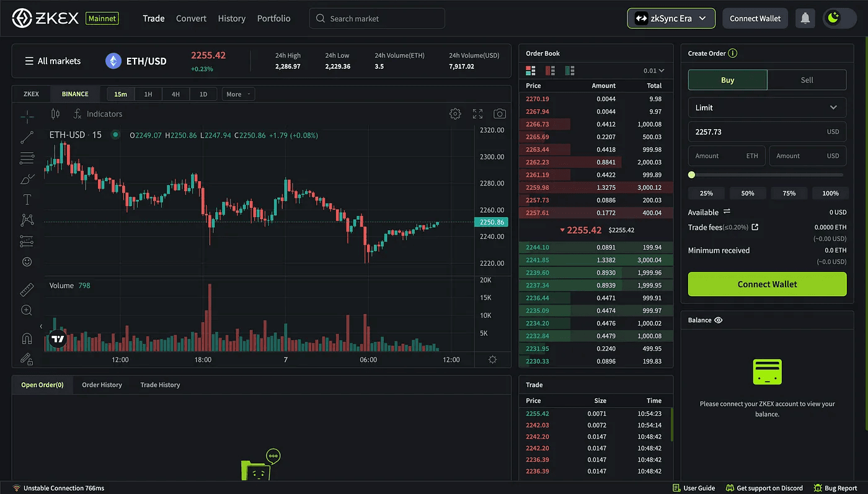Switch chart source to ZKEX
The width and height of the screenshot is (868, 494).
[31, 94]
